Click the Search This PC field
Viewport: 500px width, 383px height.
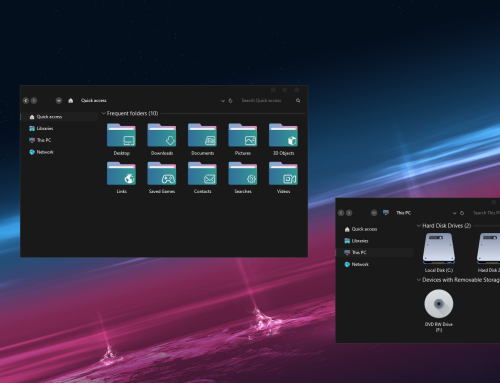[486, 213]
